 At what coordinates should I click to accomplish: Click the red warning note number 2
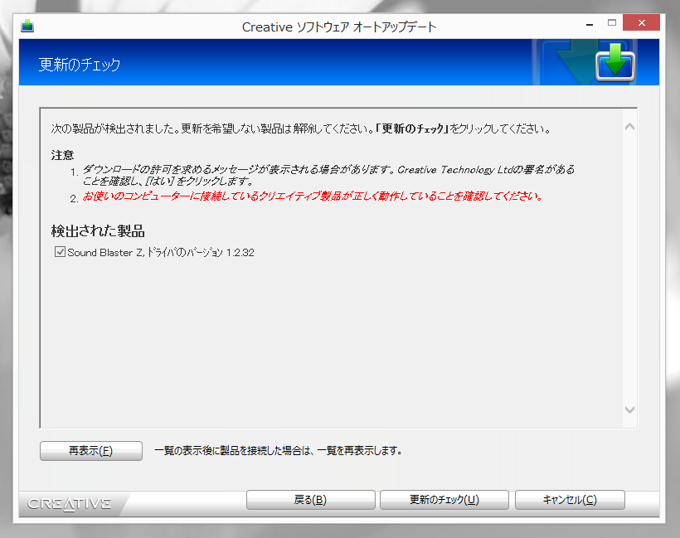(x=312, y=196)
